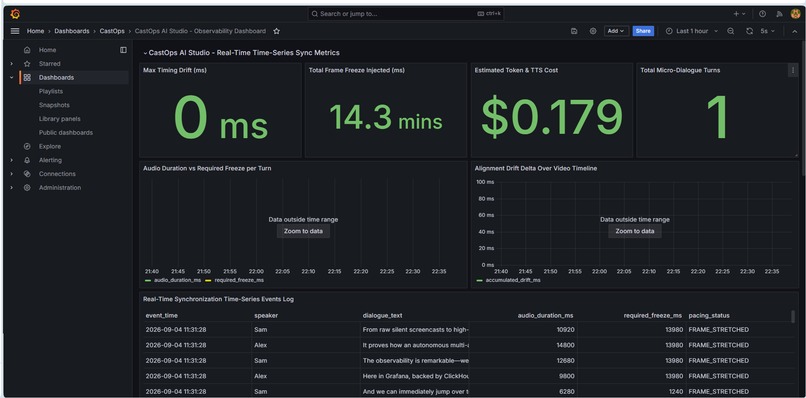Click the Starred star icon in sidebar

[x=27, y=64]
